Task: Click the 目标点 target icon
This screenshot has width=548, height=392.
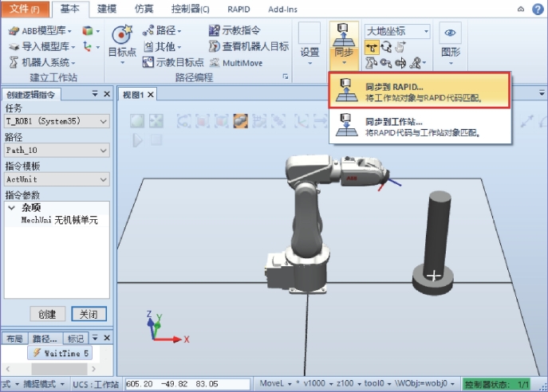Action: (x=121, y=35)
